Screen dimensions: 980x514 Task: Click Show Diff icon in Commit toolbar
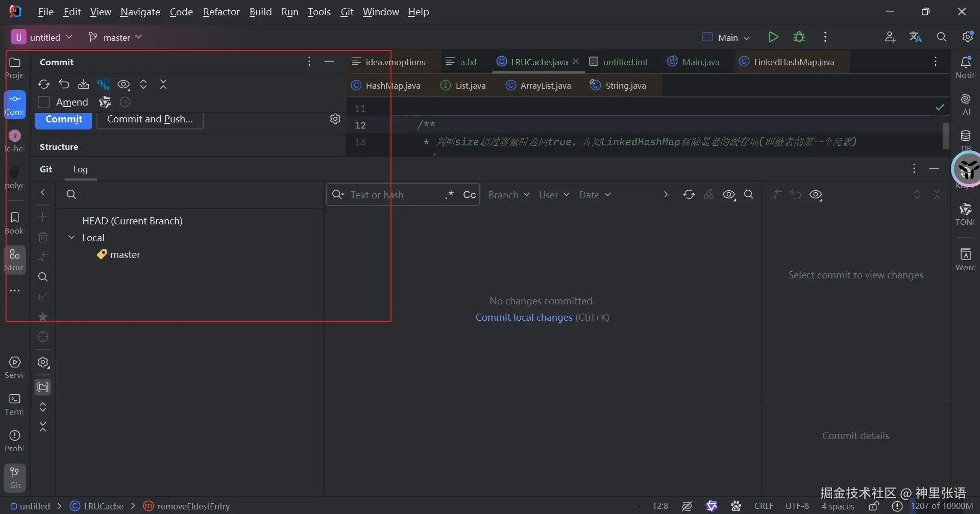click(104, 84)
